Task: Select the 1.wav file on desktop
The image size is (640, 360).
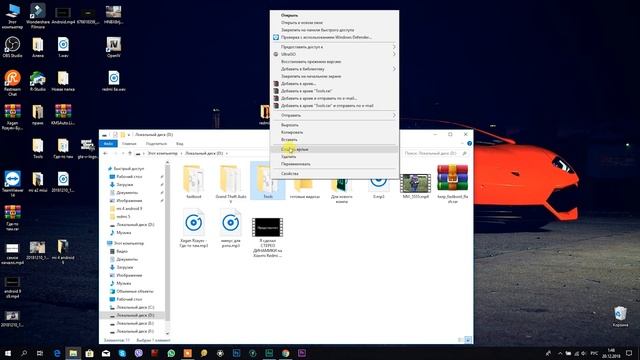Action: click(63, 47)
